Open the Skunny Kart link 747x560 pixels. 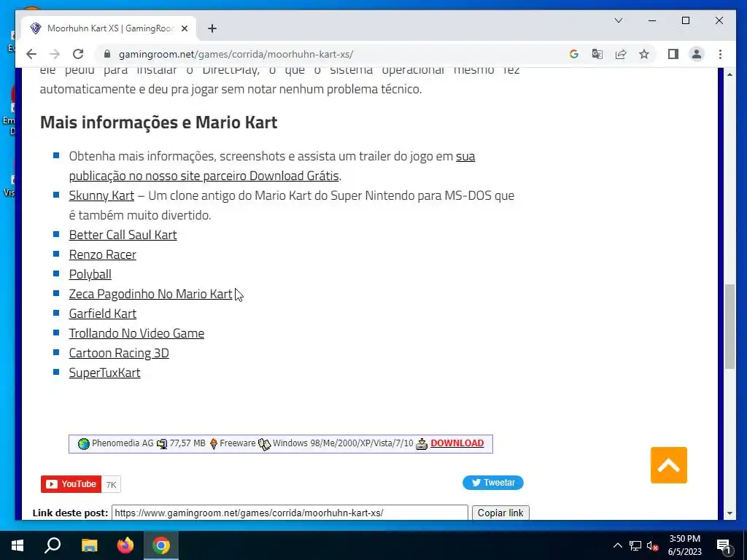(101, 195)
